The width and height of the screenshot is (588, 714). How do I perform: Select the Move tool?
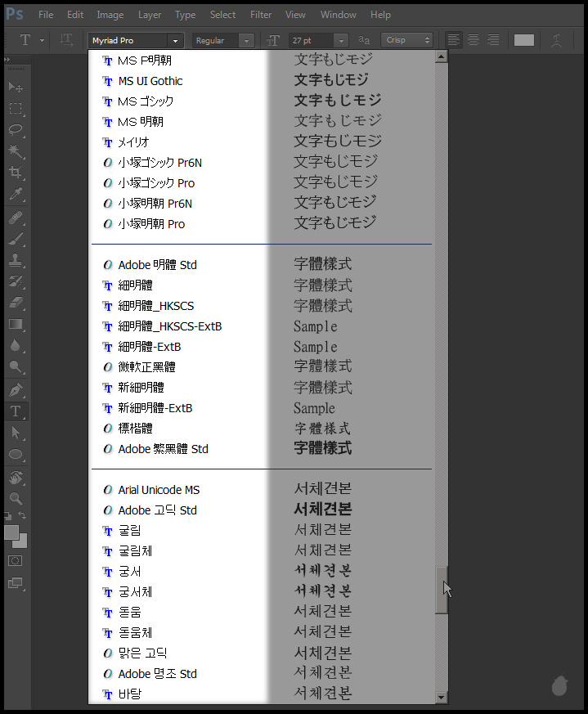(16, 88)
